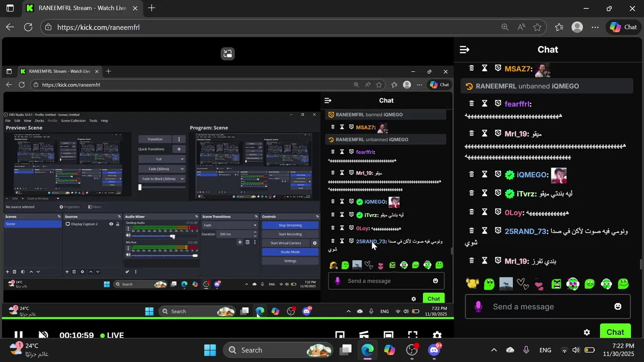Click the timeout hourglass beside 0Loy in the main chat panel

[485, 212]
